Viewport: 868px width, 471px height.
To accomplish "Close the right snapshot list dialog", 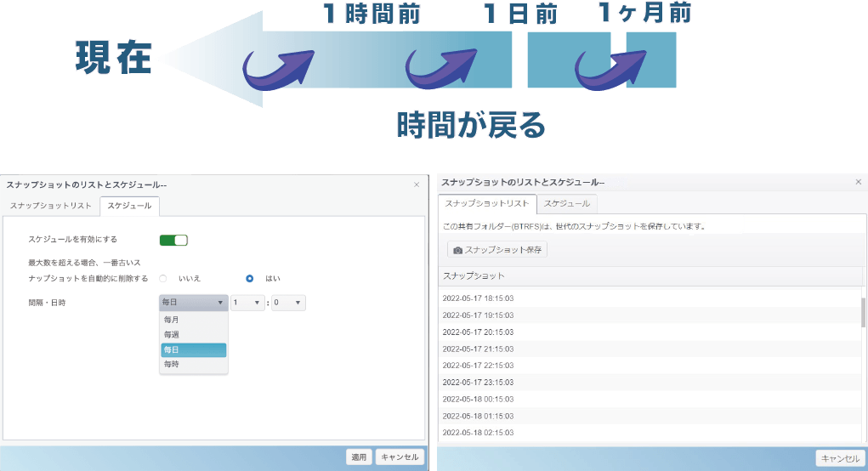I will click(x=858, y=182).
